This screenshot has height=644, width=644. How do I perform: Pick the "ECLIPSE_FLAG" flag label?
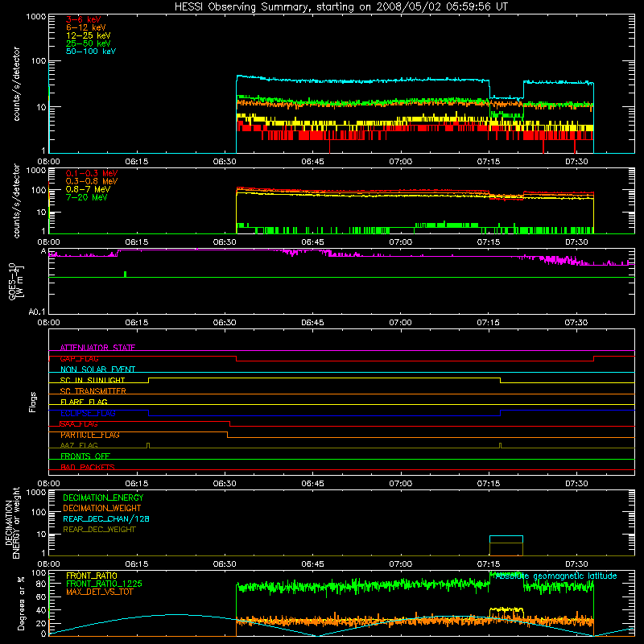(x=88, y=413)
